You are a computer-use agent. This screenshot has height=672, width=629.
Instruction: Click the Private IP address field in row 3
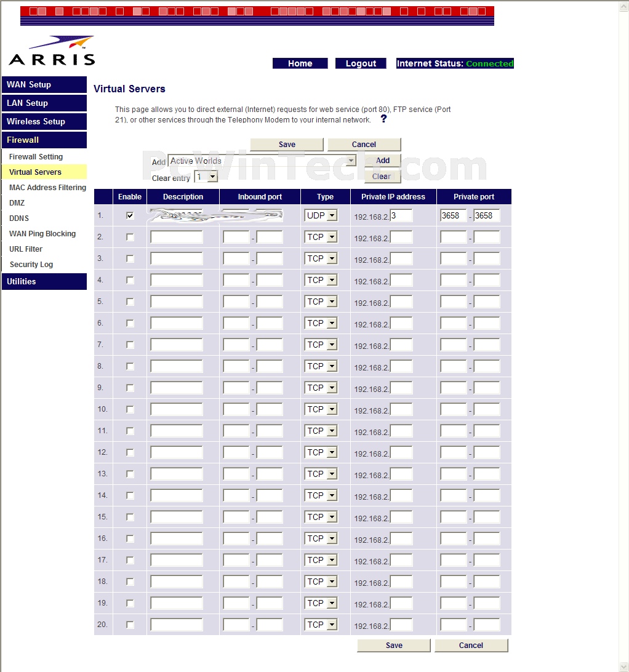coord(401,258)
